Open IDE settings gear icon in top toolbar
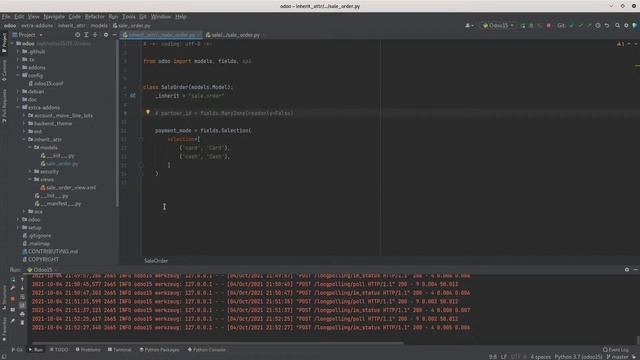This screenshot has height=360, width=640. pyautogui.click(x=626, y=25)
